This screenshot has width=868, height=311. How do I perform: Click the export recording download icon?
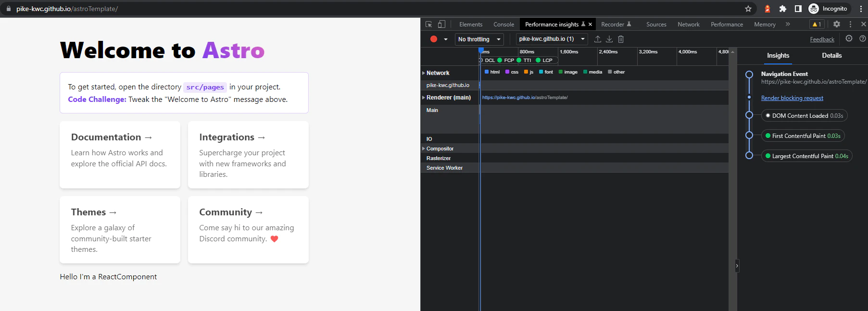click(609, 39)
